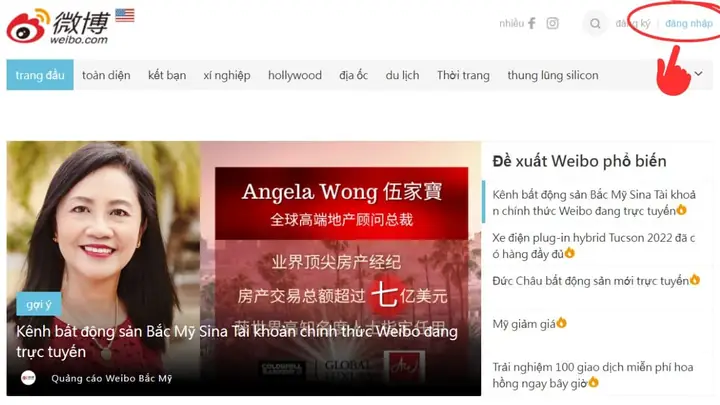
Task: Open the hollywood tab
Action: pos(295,75)
